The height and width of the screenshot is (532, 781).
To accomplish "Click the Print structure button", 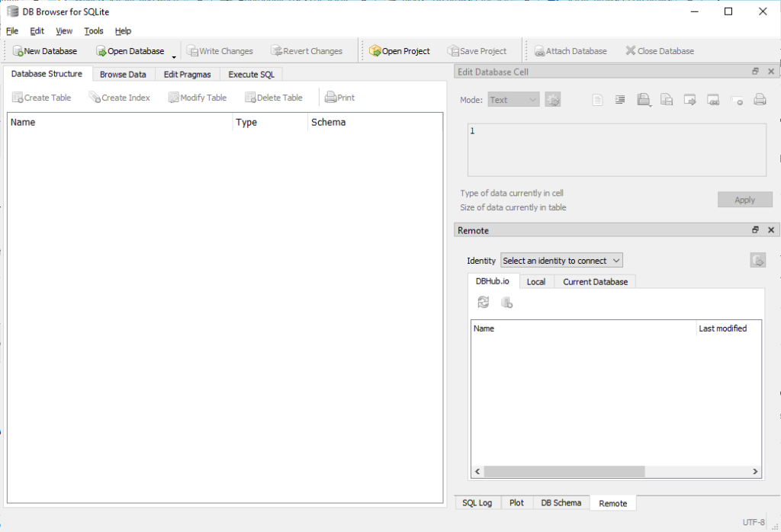I will tap(339, 98).
